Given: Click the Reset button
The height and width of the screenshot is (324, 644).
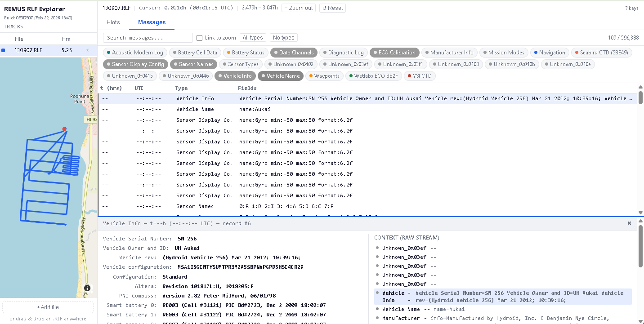Looking at the screenshot, I should pos(332,8).
